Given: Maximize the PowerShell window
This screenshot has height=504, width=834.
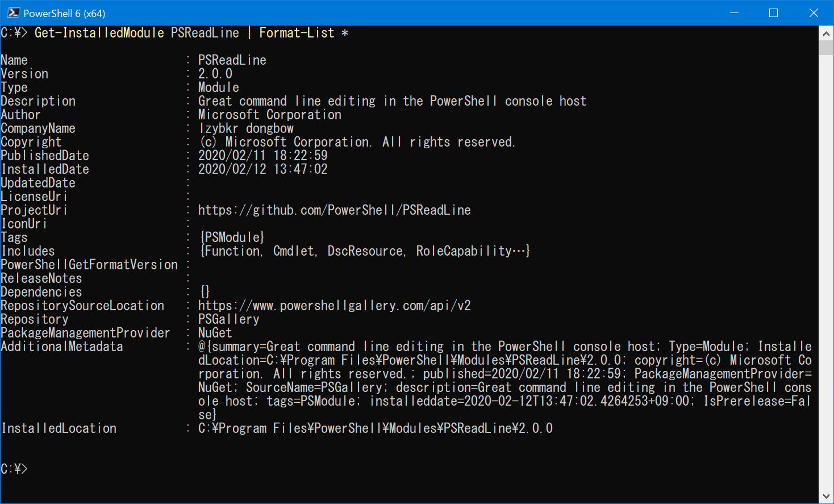Looking at the screenshot, I should 773,12.
